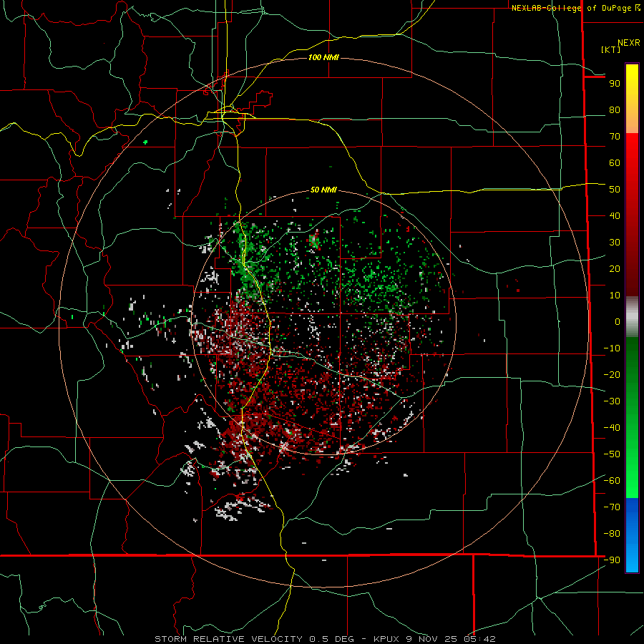Click the -30 value on velocity scale

(x=612, y=401)
